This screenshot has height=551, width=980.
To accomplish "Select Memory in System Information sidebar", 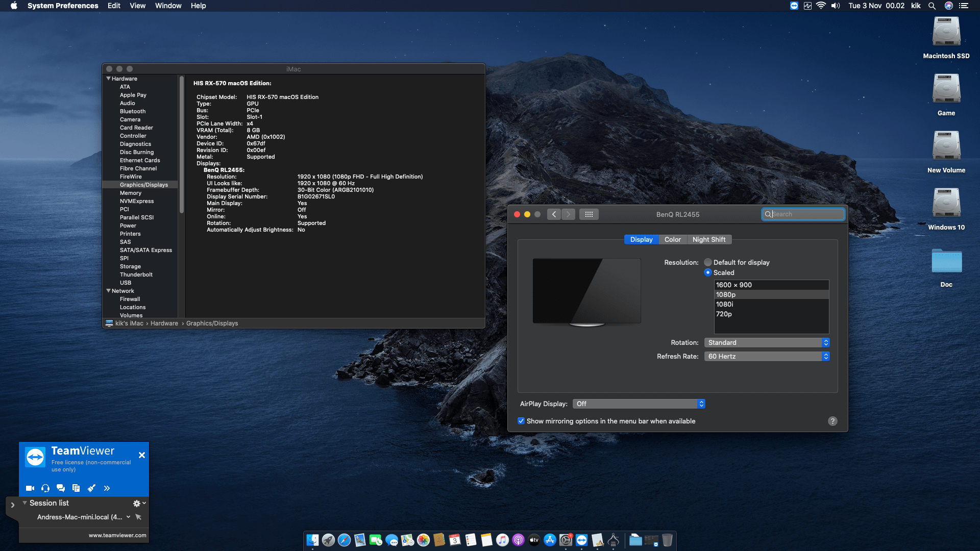I will coord(131,193).
